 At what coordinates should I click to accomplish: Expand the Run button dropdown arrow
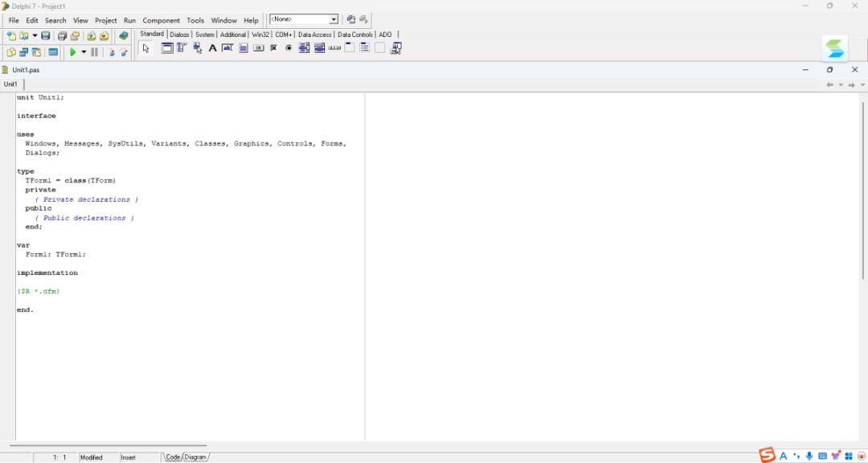(x=84, y=52)
